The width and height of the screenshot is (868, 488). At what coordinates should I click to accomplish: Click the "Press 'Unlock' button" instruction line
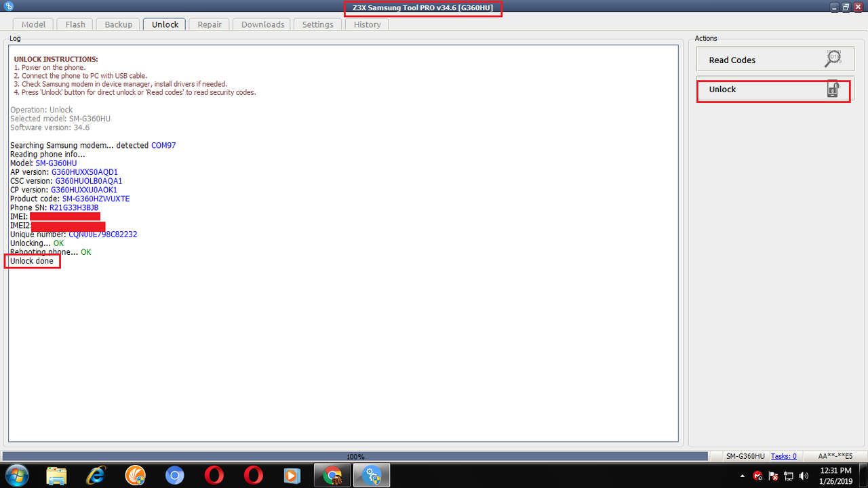(x=135, y=92)
